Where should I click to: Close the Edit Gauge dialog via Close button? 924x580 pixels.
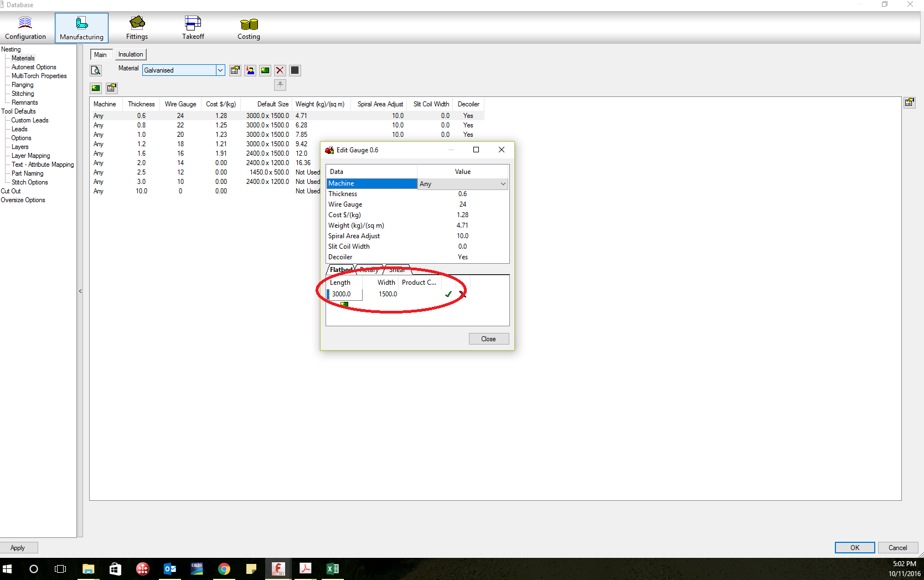pyautogui.click(x=488, y=338)
